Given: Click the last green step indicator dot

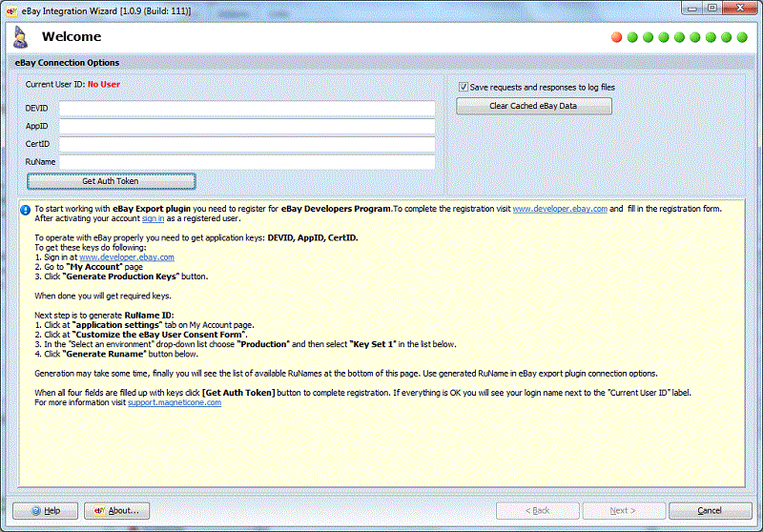Looking at the screenshot, I should coord(742,37).
